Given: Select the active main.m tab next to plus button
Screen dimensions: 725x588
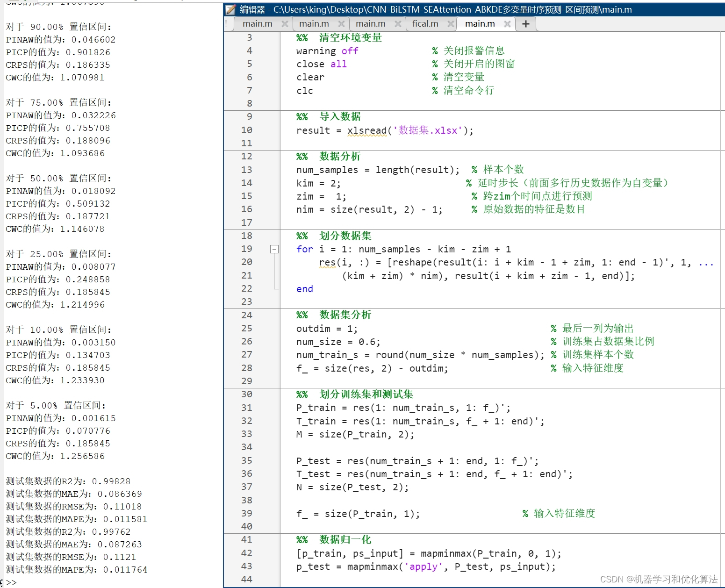Looking at the screenshot, I should point(480,24).
